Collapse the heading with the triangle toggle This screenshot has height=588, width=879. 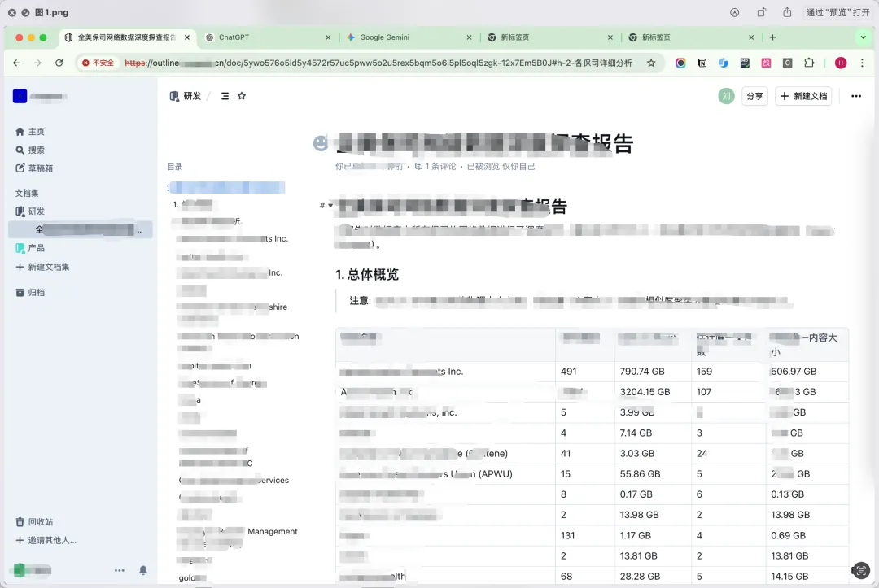[x=330, y=206]
